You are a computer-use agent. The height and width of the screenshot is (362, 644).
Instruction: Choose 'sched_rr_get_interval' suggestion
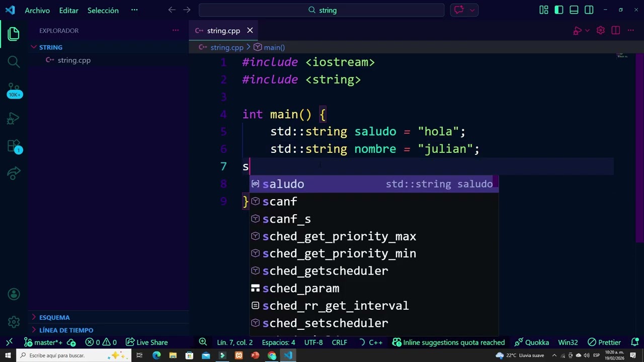(374, 306)
